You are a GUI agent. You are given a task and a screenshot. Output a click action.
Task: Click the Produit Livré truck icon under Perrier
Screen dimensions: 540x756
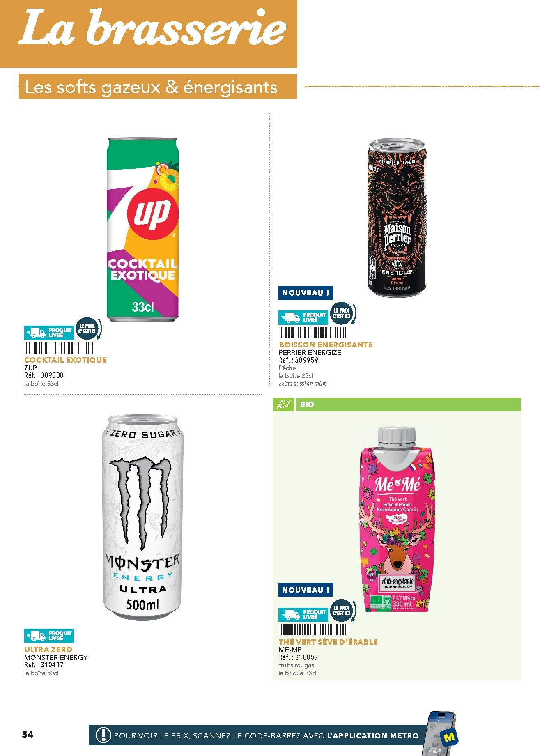(x=303, y=317)
